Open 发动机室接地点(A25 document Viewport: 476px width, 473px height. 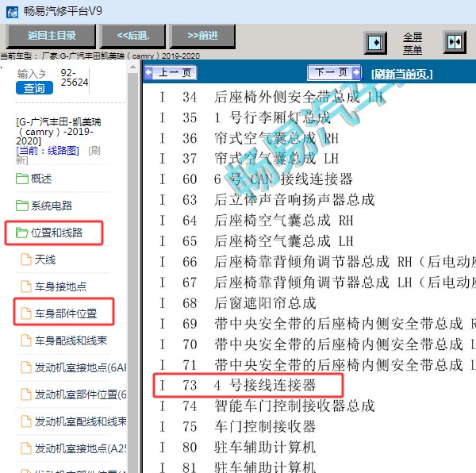coord(80,448)
